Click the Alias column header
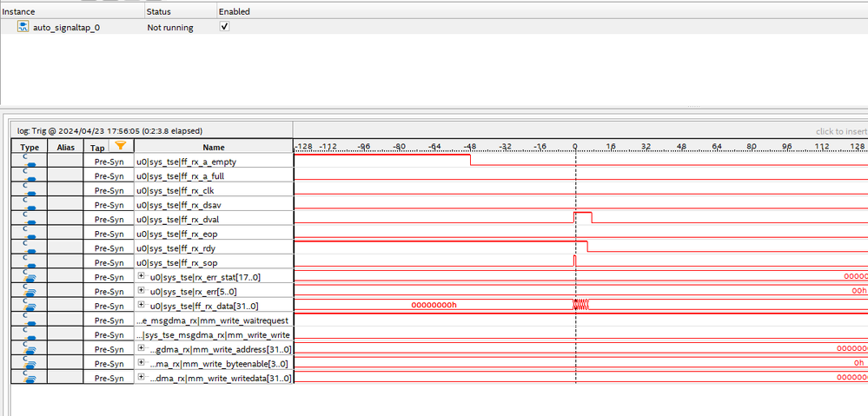868x416 pixels. (65, 147)
